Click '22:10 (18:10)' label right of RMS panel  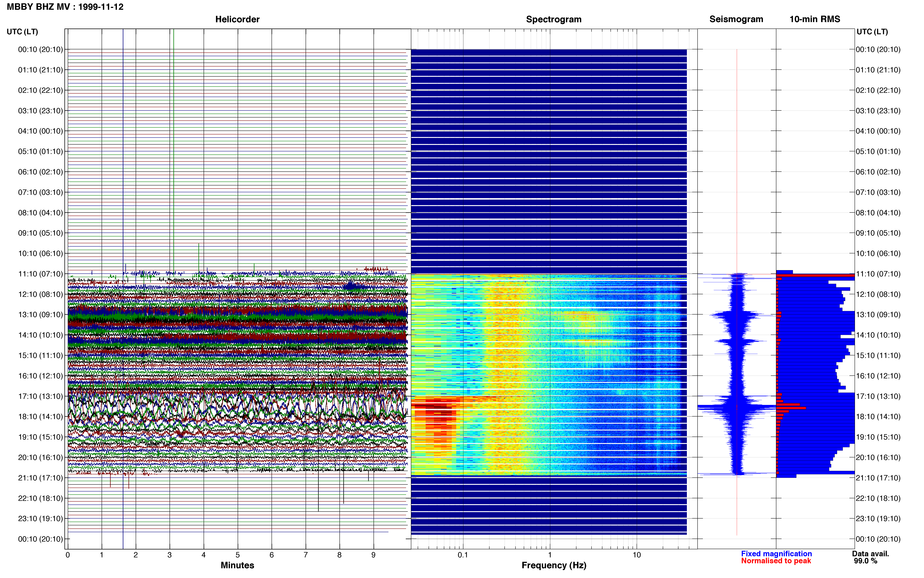tap(878, 498)
